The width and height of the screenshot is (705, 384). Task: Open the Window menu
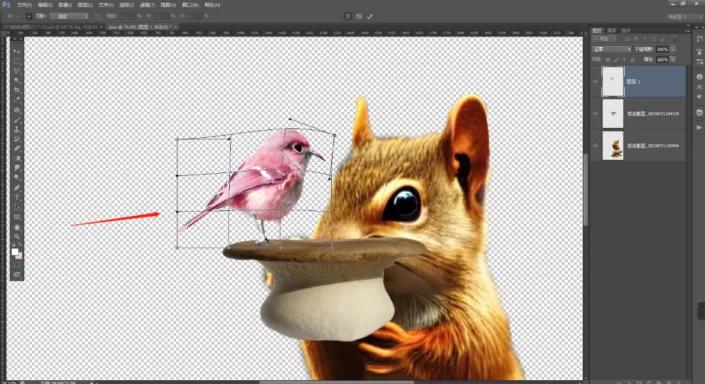pyautogui.click(x=190, y=5)
